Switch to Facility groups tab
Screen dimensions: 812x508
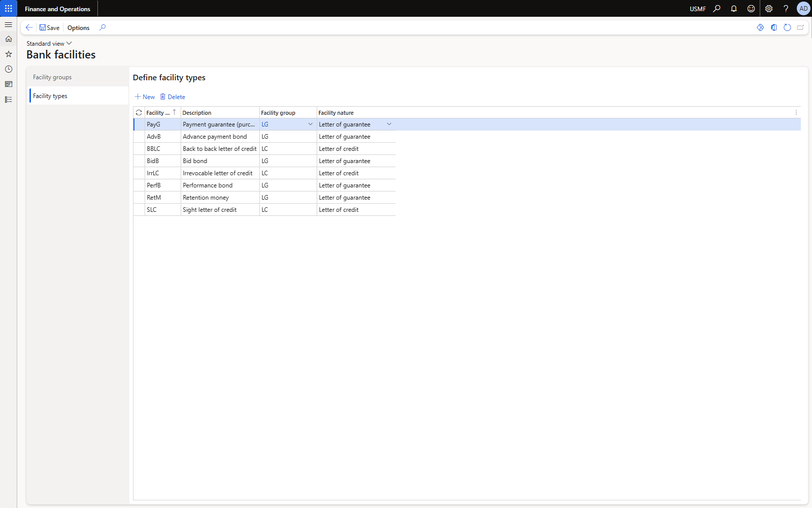pyautogui.click(x=79, y=77)
